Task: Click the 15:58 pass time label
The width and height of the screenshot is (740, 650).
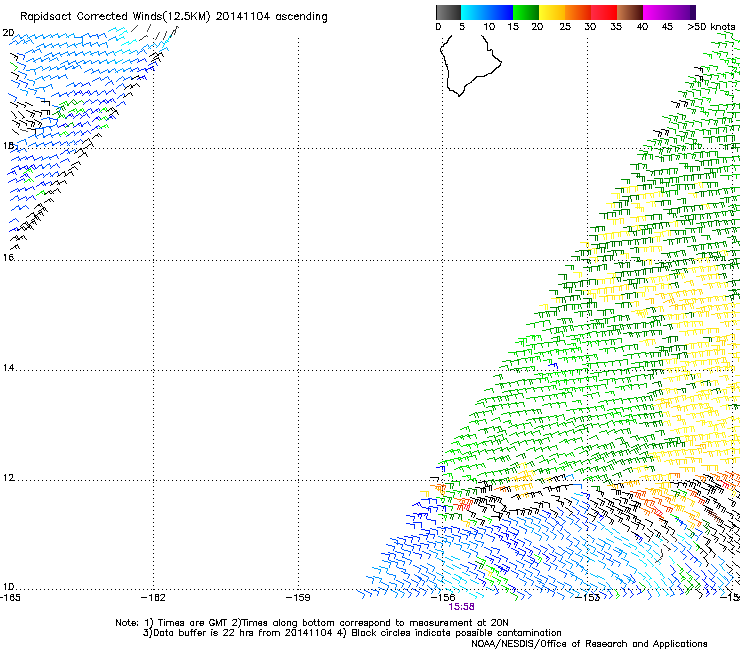Action: [461, 607]
